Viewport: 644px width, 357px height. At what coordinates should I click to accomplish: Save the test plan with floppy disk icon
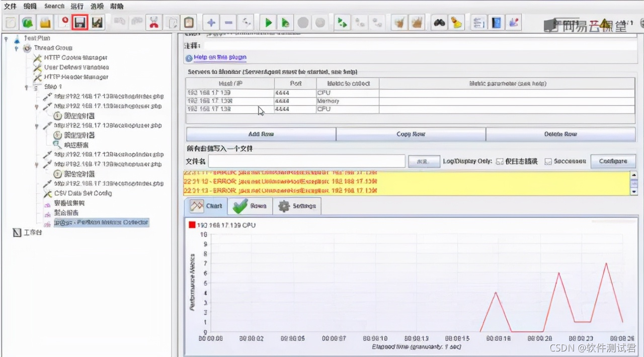point(80,22)
